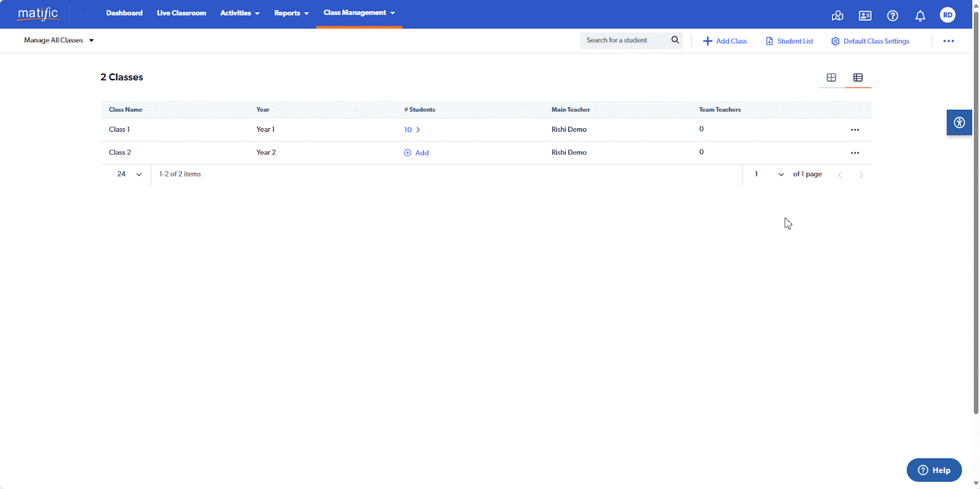Expand the Activities menu

[x=239, y=13]
